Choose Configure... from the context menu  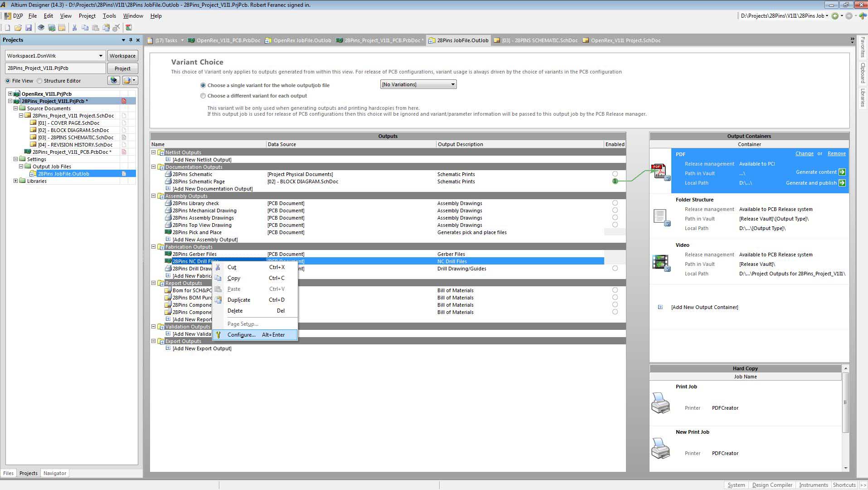click(241, 335)
